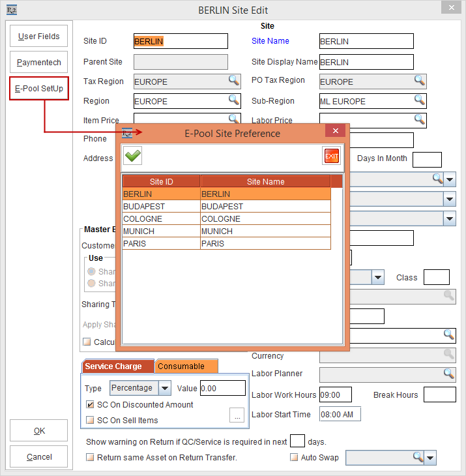466x476 pixels.
Task: Click the Sub-Region search magnifier icon
Action: [419, 101]
